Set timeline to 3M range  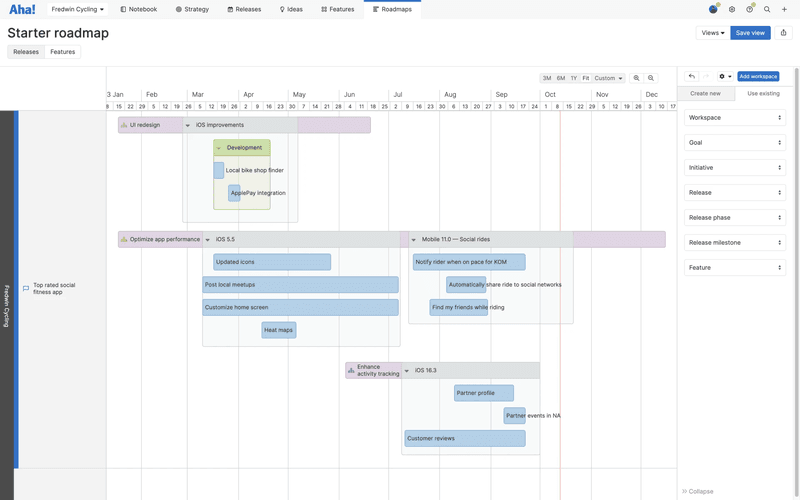tap(547, 78)
